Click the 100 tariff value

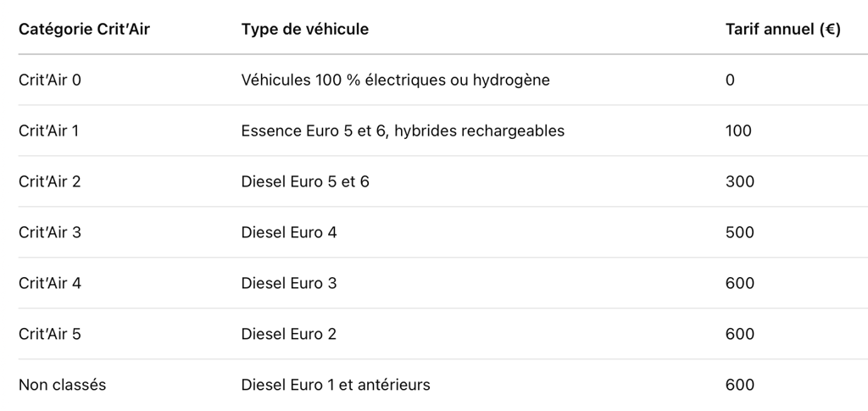[x=738, y=131]
